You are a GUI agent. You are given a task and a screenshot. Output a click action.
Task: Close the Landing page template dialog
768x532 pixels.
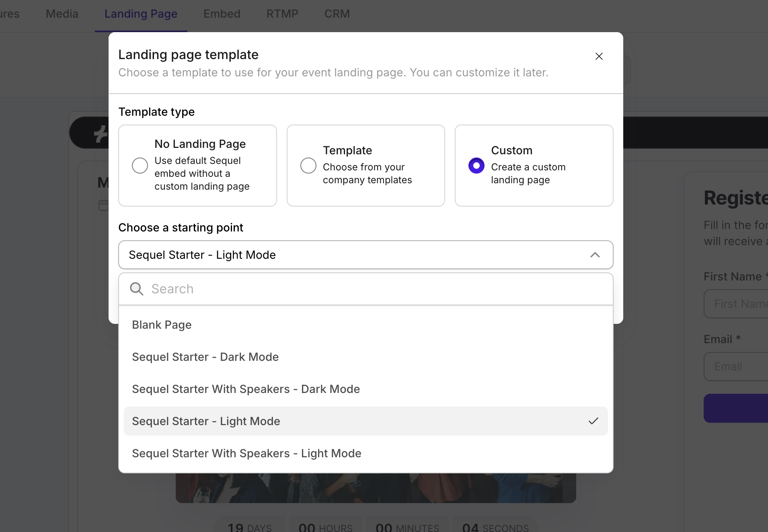pyautogui.click(x=599, y=56)
